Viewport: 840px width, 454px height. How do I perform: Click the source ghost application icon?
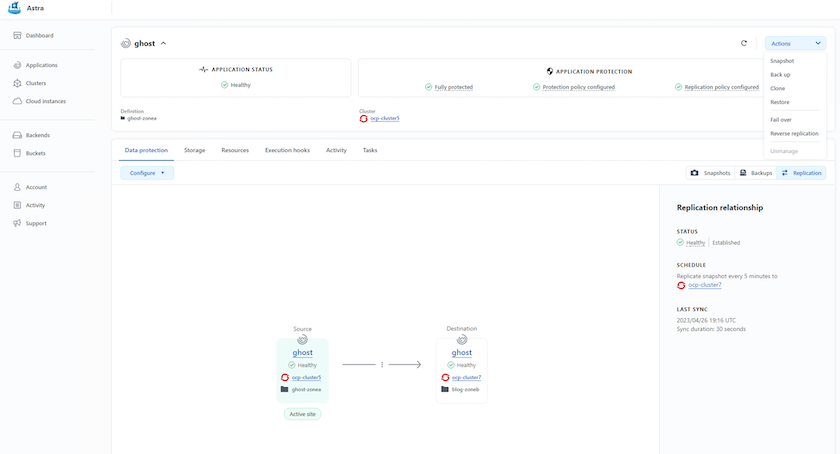(303, 340)
